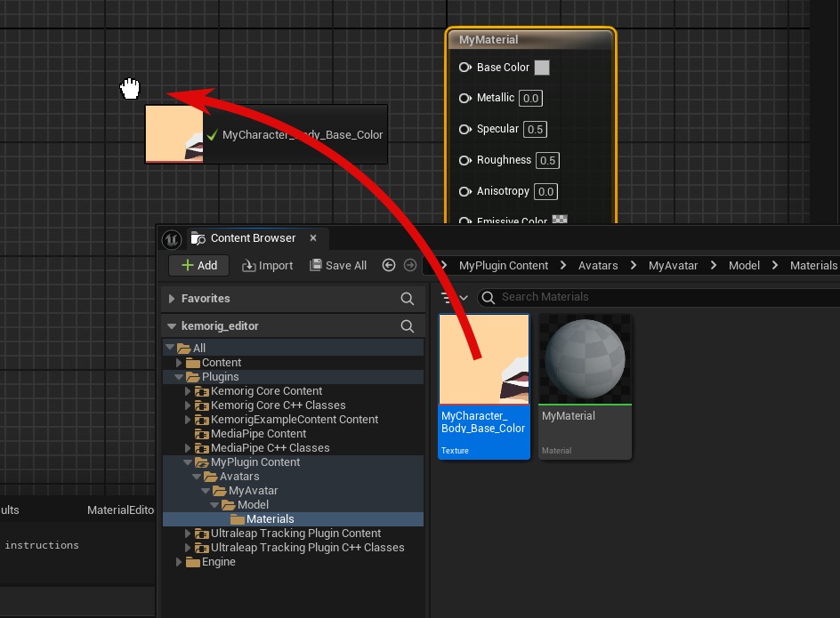Click the Save All disk icon

[x=316, y=265]
